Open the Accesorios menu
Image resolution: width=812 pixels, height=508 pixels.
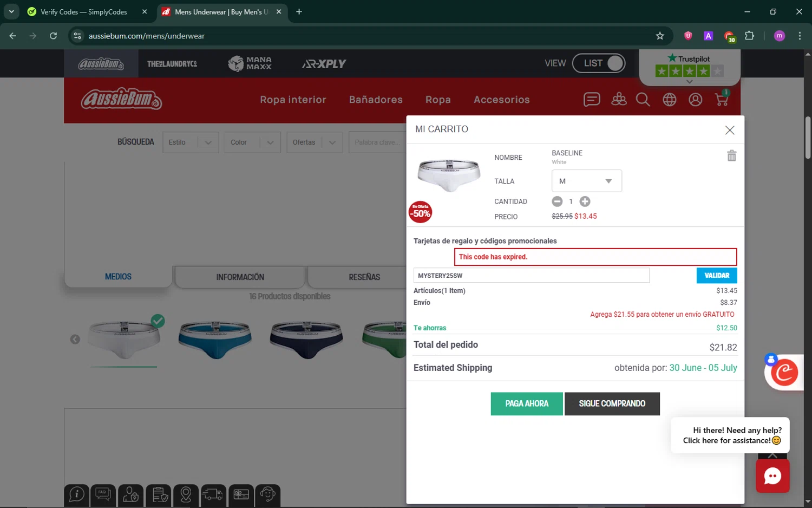pyautogui.click(x=502, y=100)
